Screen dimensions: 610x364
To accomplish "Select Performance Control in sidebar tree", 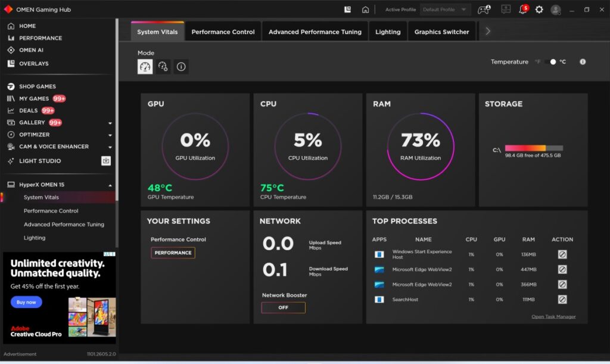I will (51, 211).
